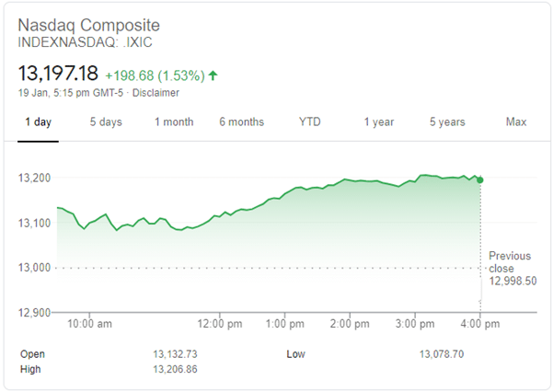Viewport: 553px width, 392px height.
Task: Select the 1 day tab
Action: click(38, 122)
